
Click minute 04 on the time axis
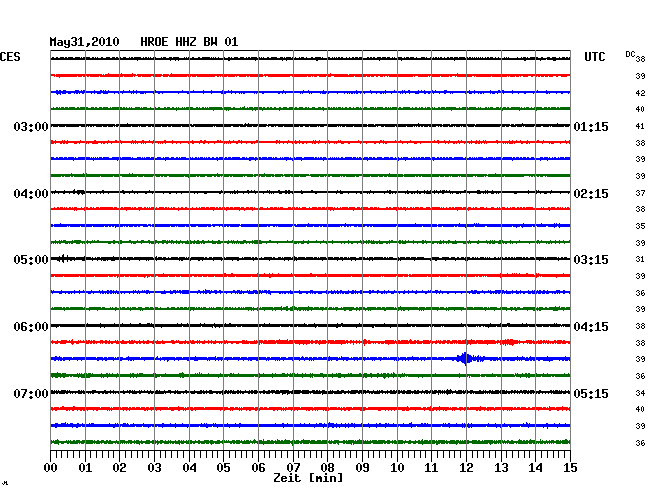189,468
